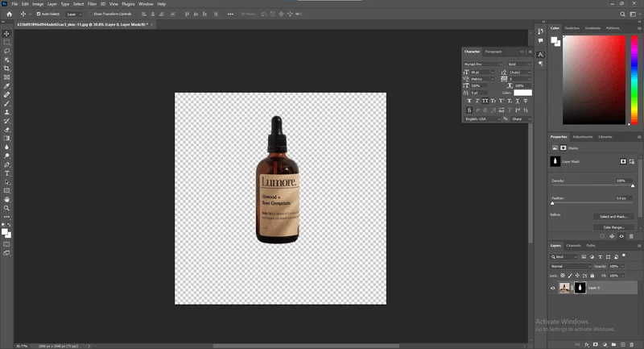This screenshot has height=349, width=644.
Task: Toggle All Caps in Character panel
Action: point(485,101)
